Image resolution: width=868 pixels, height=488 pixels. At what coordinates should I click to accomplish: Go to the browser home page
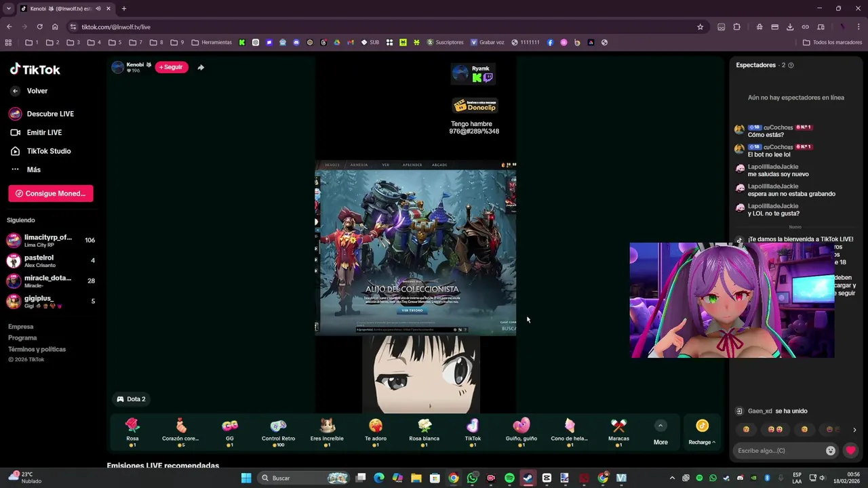[55, 27]
